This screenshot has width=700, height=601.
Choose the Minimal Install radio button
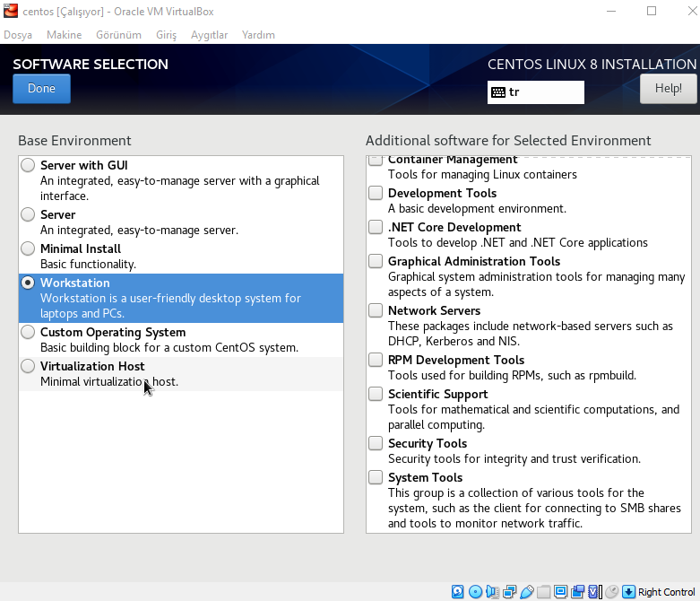click(28, 248)
